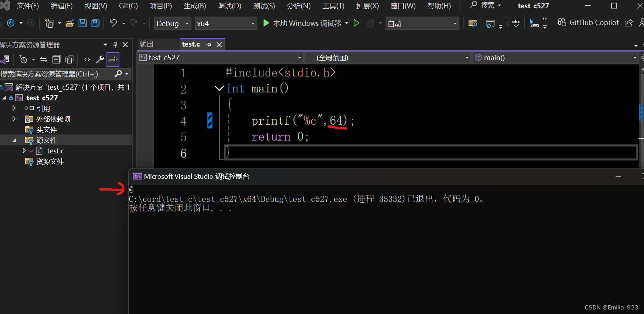Click the navigate backward arrow icon
The image size is (644, 314).
[11, 23]
